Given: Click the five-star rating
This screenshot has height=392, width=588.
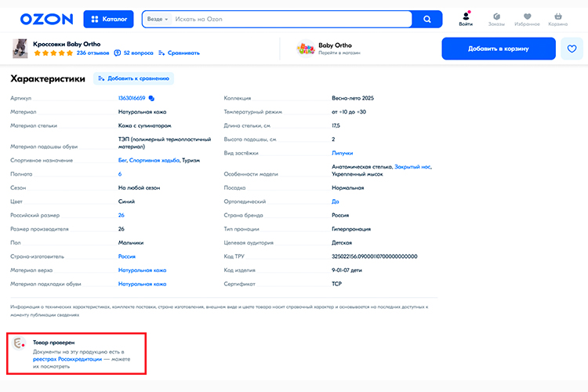Looking at the screenshot, I should (x=53, y=53).
